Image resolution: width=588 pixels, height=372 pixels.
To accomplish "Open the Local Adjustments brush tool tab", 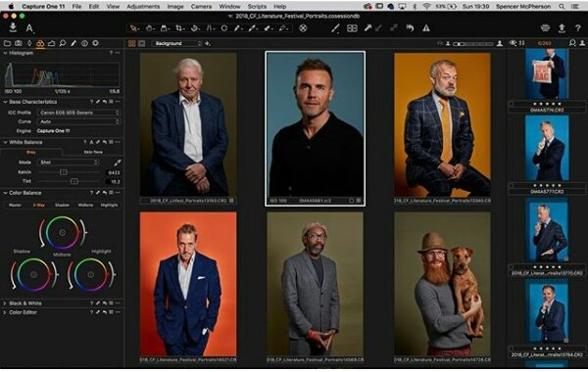I will click(73, 43).
